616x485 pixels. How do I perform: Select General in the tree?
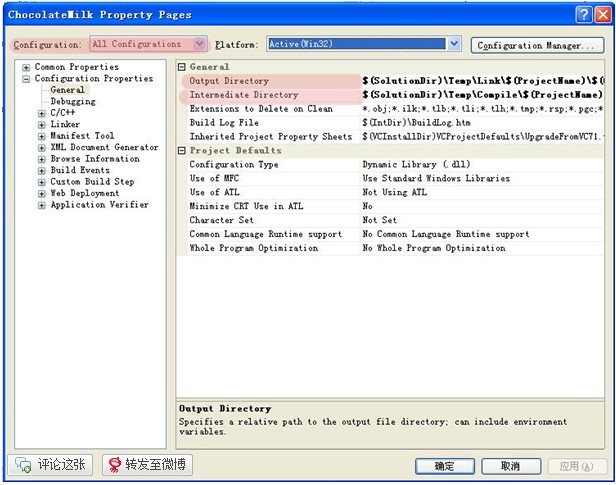point(67,90)
